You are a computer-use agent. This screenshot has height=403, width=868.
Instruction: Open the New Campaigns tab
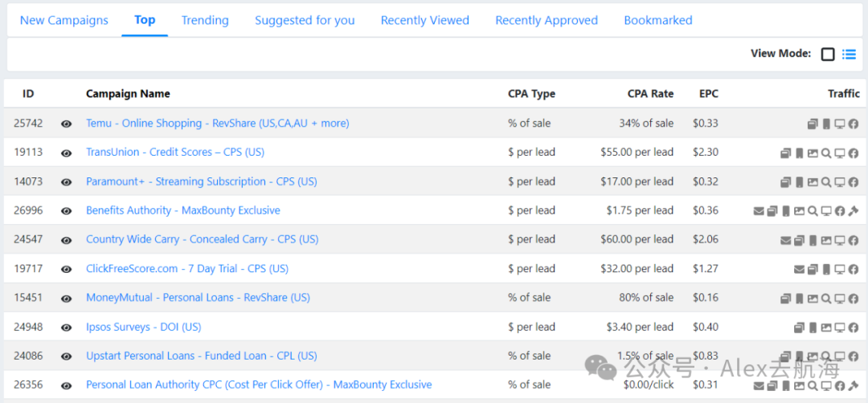64,20
